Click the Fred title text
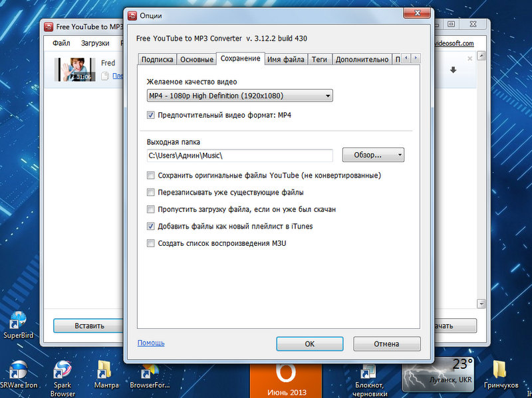532x398 pixels. 108,63
